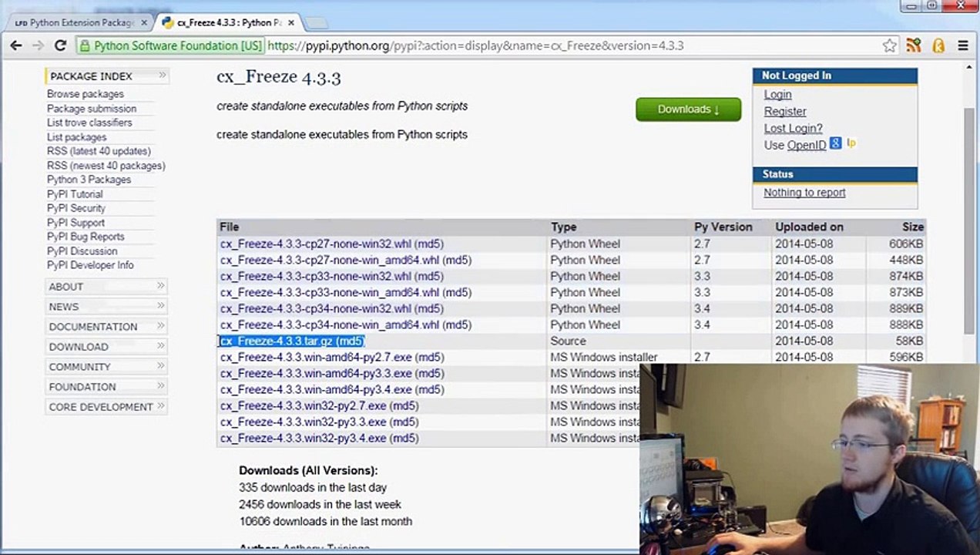Click the 606KB size cell
This screenshot has width=980, height=555.
(x=905, y=244)
